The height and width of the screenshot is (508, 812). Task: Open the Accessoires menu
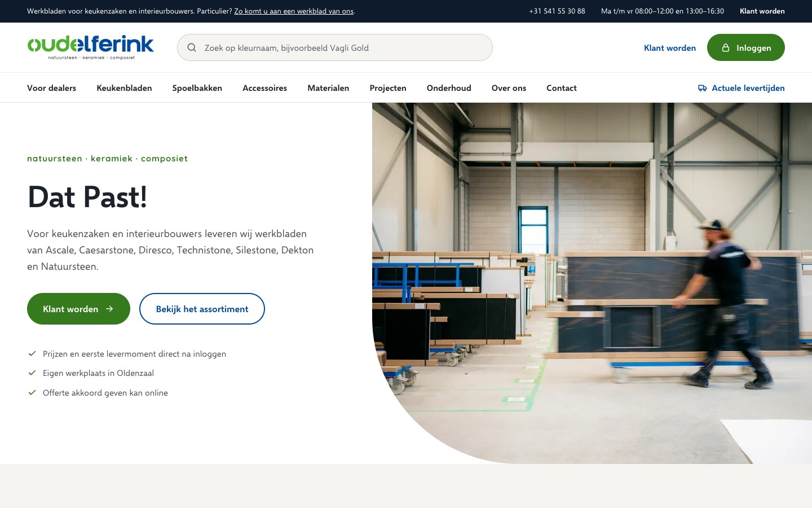click(264, 88)
